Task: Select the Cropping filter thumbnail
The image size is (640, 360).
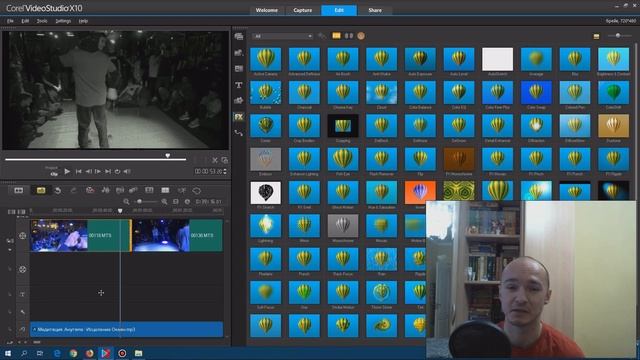Action: [343, 126]
